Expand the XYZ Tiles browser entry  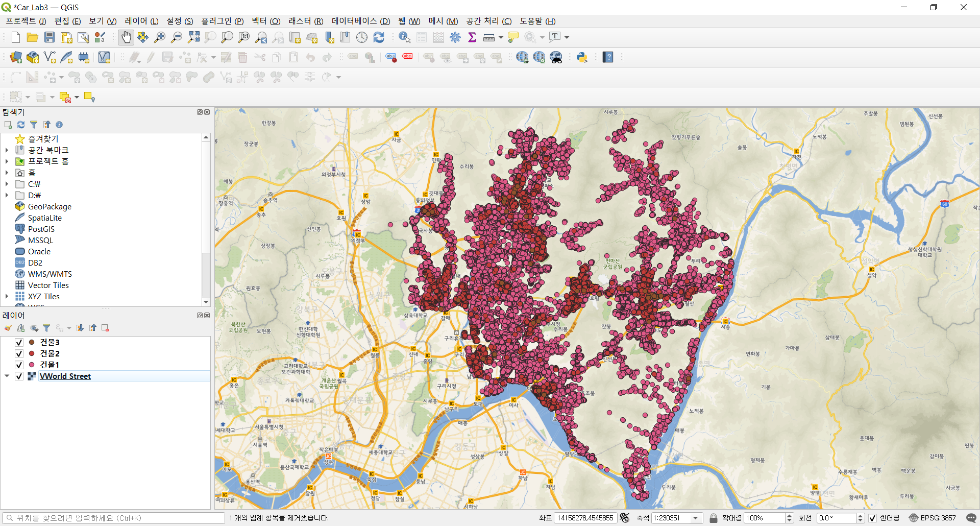[7, 296]
